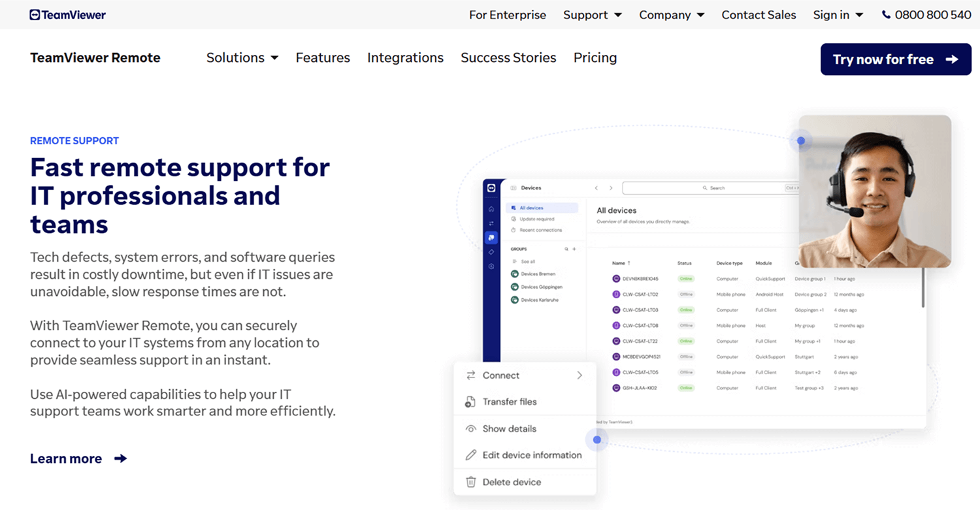This screenshot has height=510, width=980.
Task: Go forward with the right arrow navigation icon
Action: [x=611, y=188]
